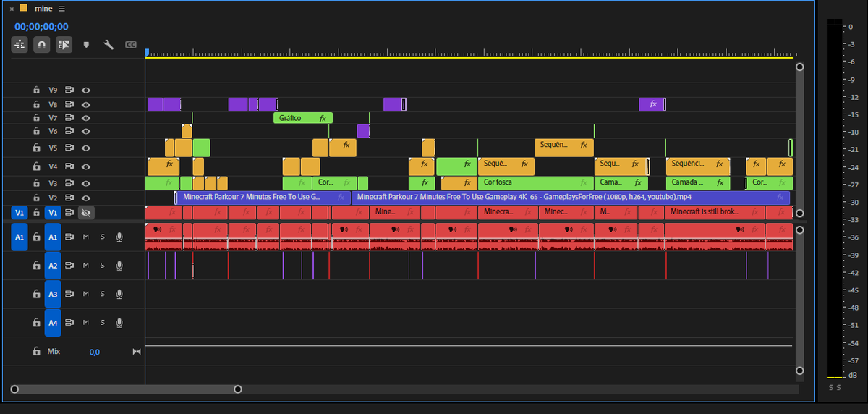This screenshot has height=414, width=868.
Task: Toggle A2 track targeting button
Action: [x=53, y=266]
